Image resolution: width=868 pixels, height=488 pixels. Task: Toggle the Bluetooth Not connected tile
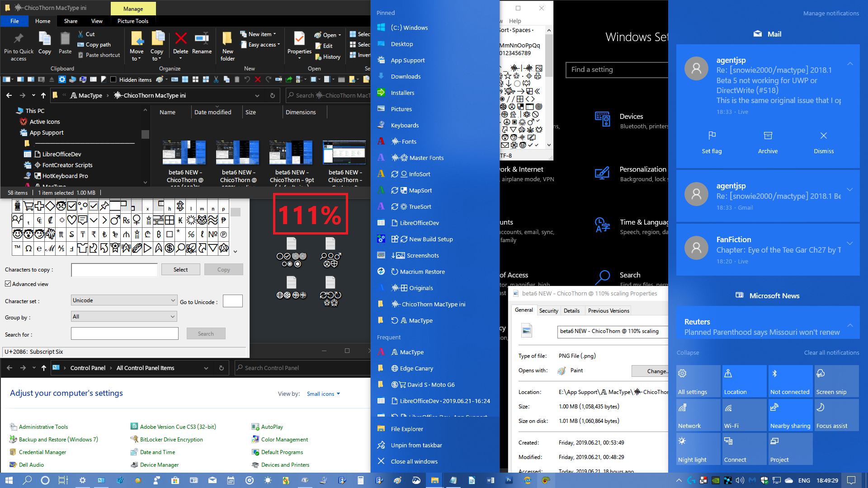click(790, 381)
